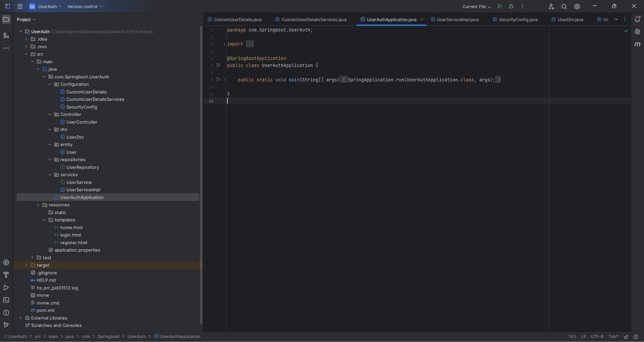Open the Version control menu
This screenshot has width=644, height=342.
point(85,7)
